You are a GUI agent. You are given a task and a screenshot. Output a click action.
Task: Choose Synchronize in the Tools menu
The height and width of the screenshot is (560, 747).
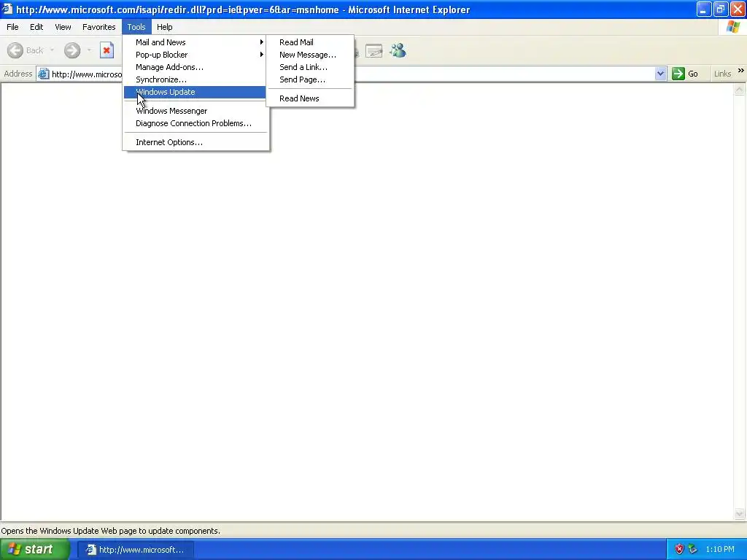tap(195, 79)
